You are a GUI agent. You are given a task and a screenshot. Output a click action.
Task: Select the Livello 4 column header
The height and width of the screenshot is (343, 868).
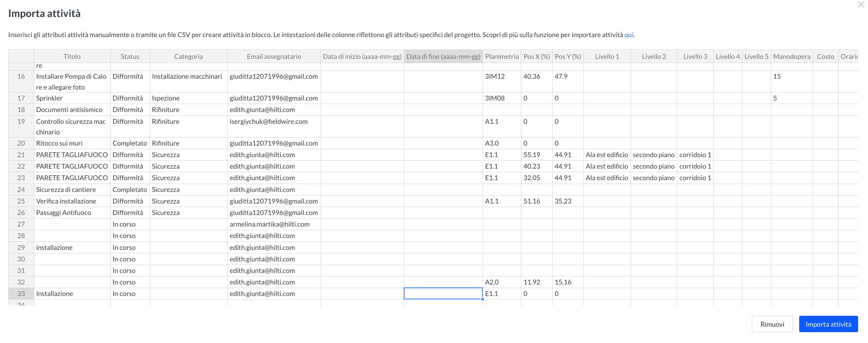coord(728,56)
